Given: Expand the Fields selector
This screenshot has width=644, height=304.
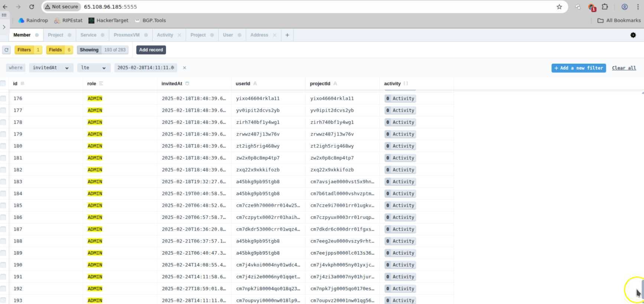Looking at the screenshot, I should tap(59, 50).
